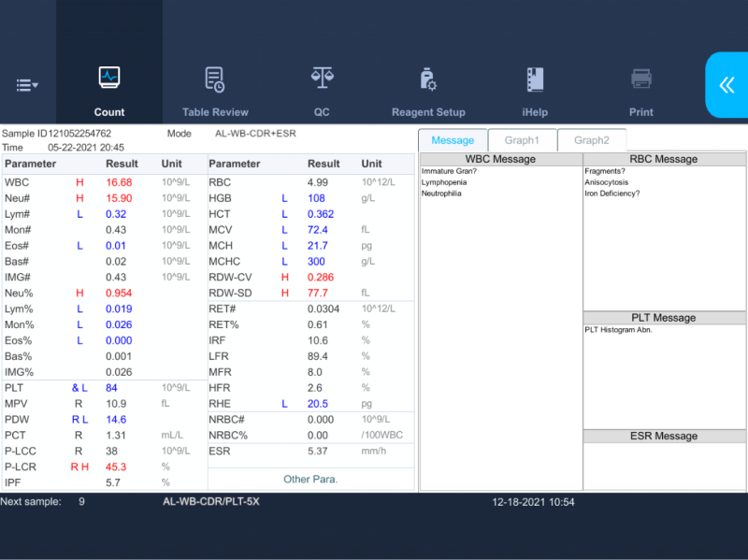Screen dimensions: 748x560
Task: Click the Sample ID field value
Action: coord(79,134)
